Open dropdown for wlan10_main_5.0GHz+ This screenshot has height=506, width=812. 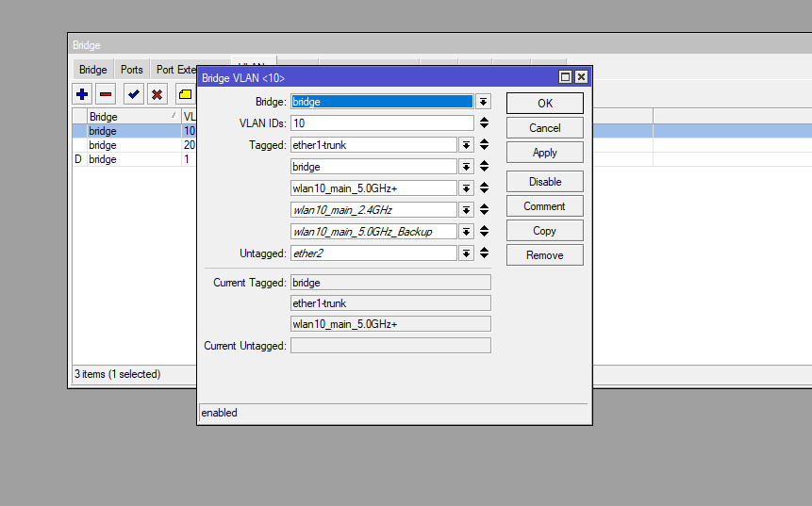coord(466,188)
